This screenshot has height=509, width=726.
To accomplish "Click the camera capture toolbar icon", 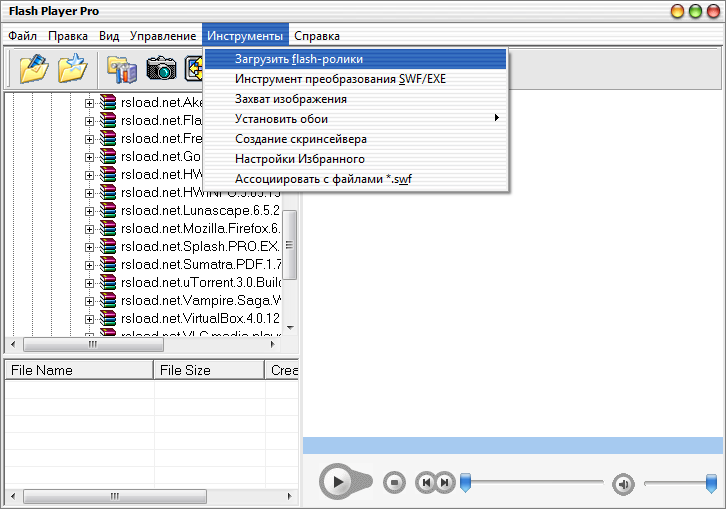I will [x=161, y=69].
